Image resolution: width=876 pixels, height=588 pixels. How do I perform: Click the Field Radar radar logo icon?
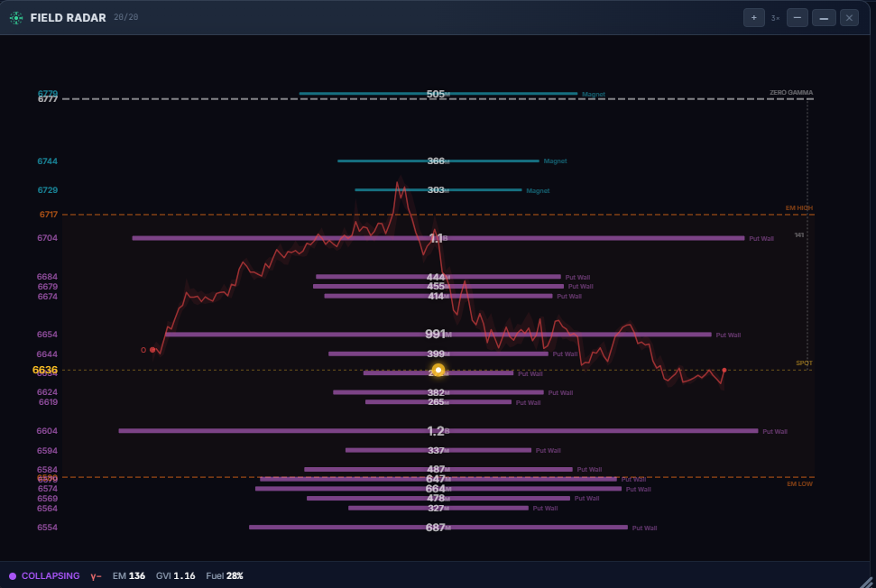(x=15, y=16)
